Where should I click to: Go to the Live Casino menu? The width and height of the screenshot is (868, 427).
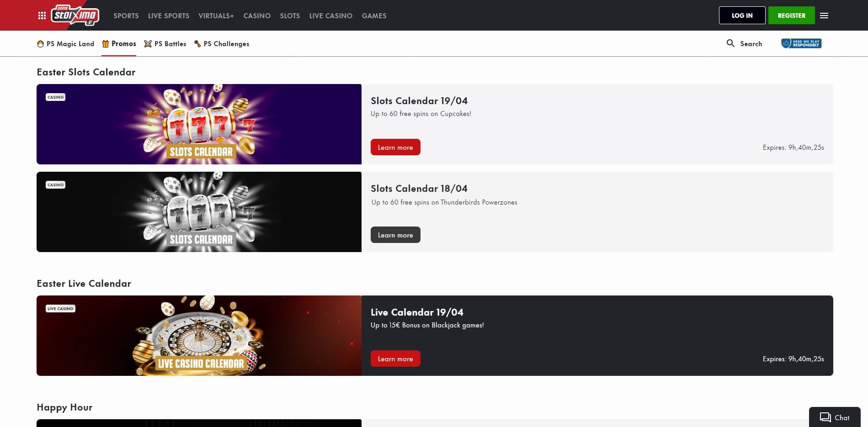pyautogui.click(x=330, y=16)
